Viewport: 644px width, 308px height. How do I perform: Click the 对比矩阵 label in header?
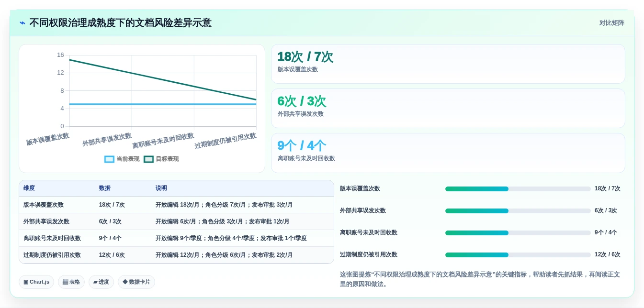[x=611, y=23]
